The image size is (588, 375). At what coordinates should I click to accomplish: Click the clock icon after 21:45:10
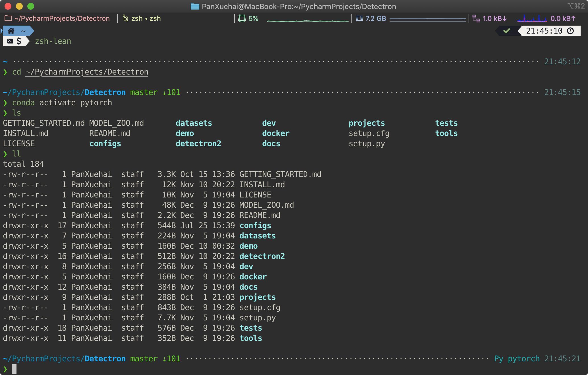(x=570, y=31)
